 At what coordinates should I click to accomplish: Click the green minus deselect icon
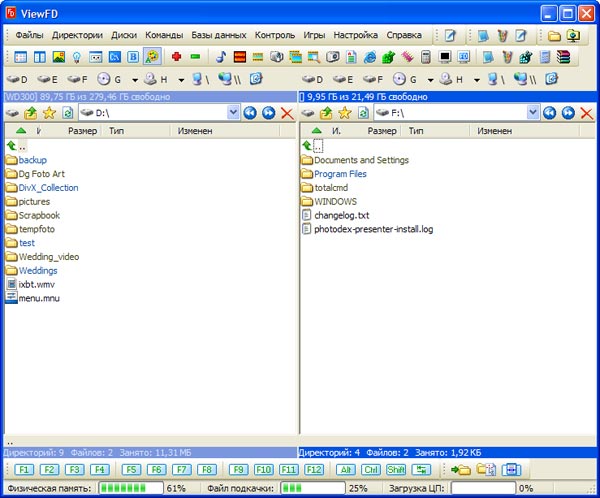196,57
